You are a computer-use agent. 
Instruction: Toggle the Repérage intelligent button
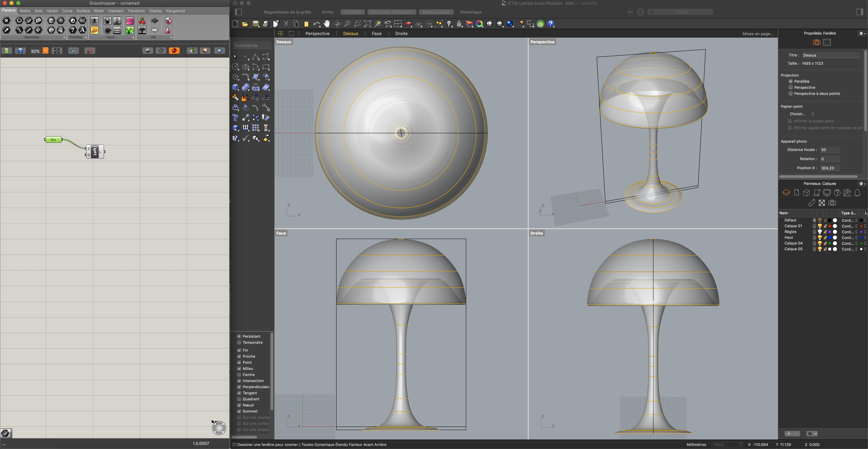pos(392,12)
